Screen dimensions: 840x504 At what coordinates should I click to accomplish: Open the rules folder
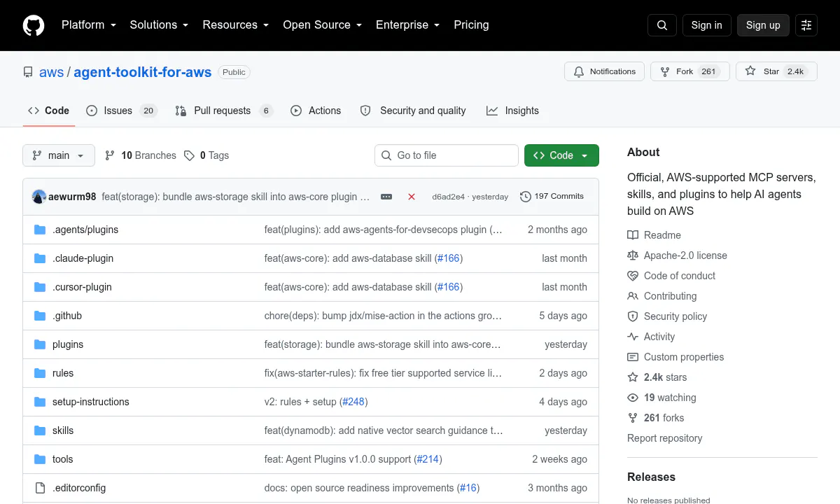pos(63,373)
